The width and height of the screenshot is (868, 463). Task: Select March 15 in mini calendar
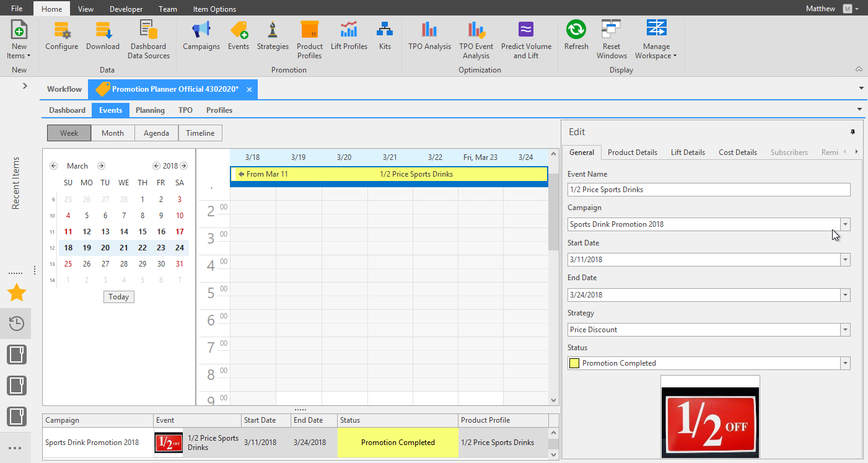point(142,232)
